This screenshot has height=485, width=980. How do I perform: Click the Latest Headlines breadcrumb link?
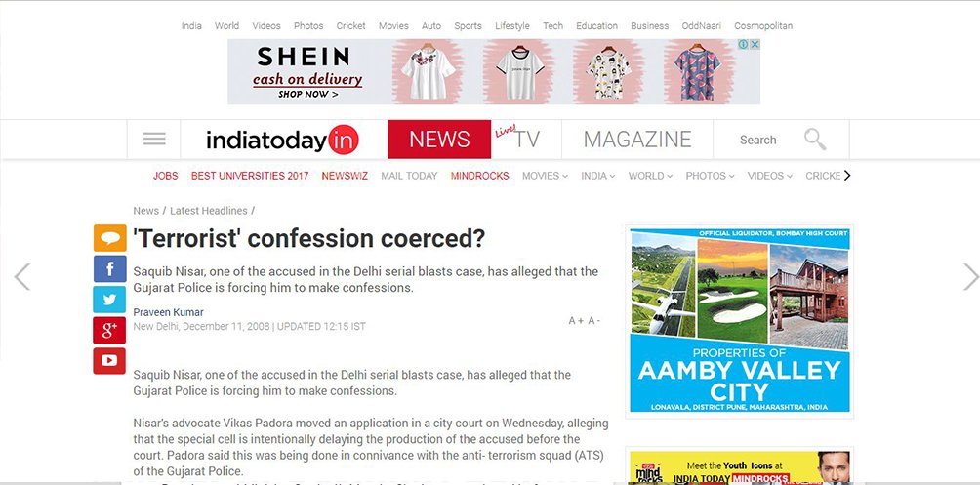pyautogui.click(x=209, y=211)
